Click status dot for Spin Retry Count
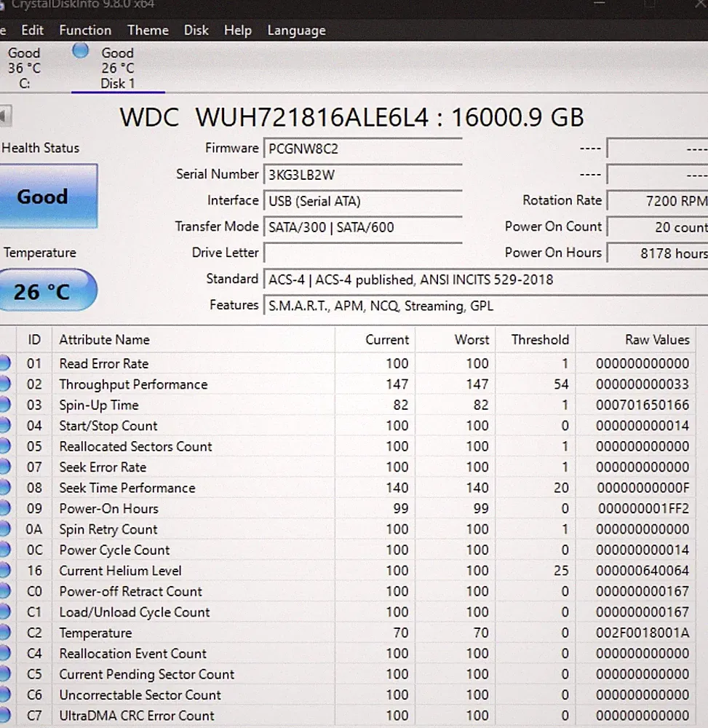The height and width of the screenshot is (728, 708). tap(4, 529)
